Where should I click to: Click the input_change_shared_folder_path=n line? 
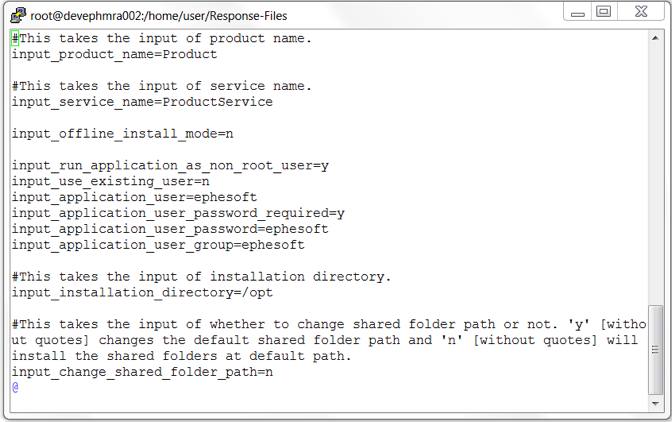pyautogui.click(x=142, y=372)
